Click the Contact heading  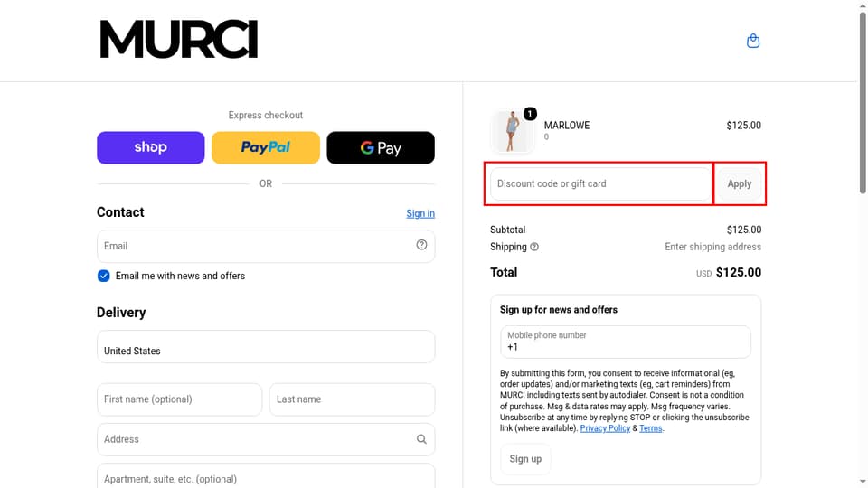coord(120,212)
